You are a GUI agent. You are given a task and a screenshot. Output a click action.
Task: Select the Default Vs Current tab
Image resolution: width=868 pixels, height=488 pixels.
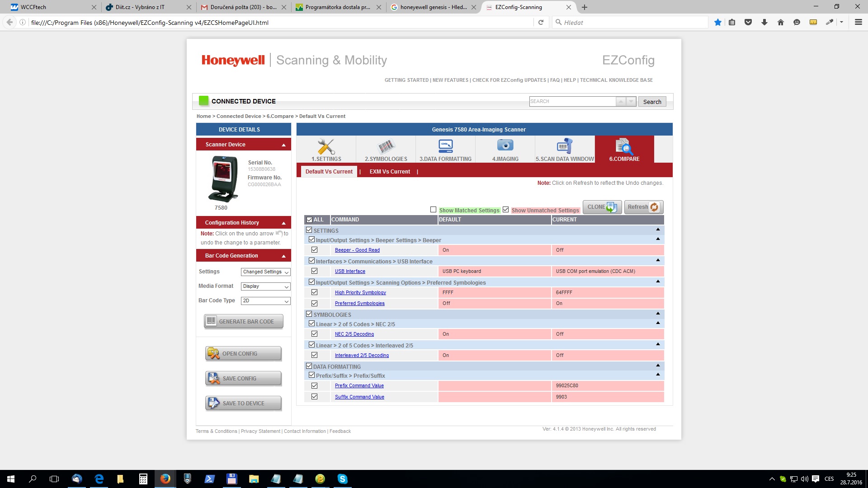(x=329, y=172)
